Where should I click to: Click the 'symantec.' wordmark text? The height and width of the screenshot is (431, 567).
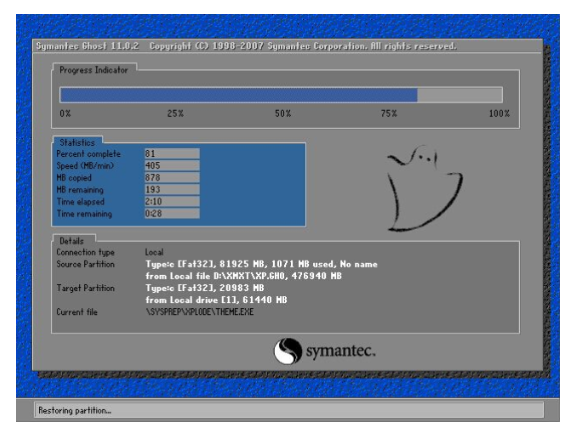(341, 351)
